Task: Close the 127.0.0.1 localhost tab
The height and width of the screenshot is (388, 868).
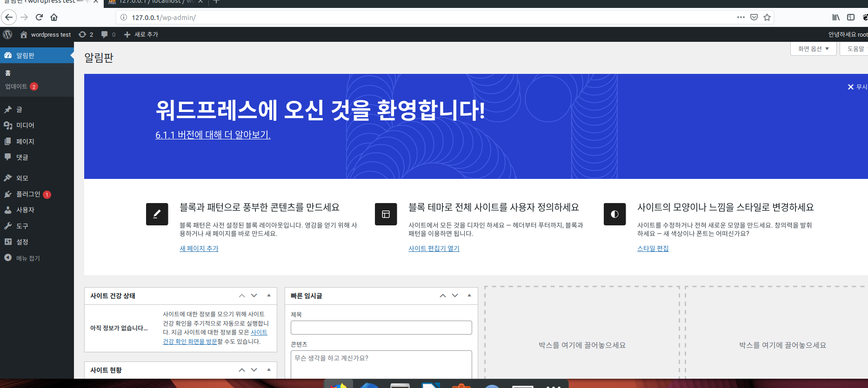Action: click(200, 2)
